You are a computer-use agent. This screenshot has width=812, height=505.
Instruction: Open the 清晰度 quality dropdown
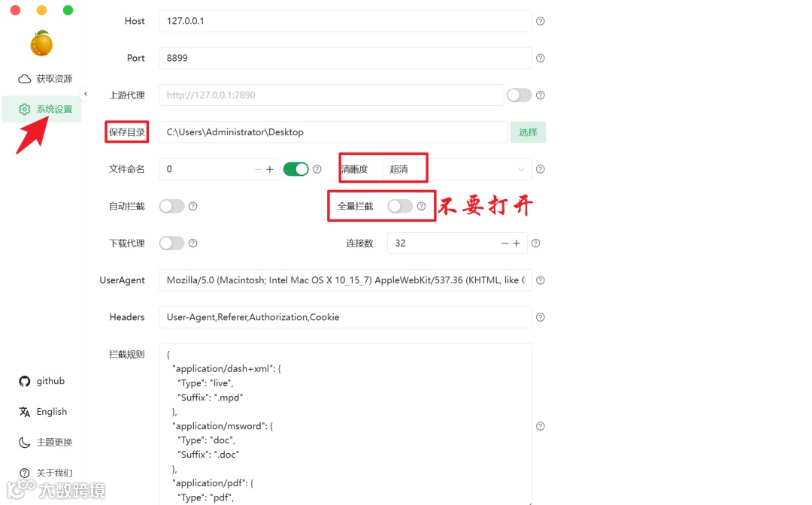[457, 169]
